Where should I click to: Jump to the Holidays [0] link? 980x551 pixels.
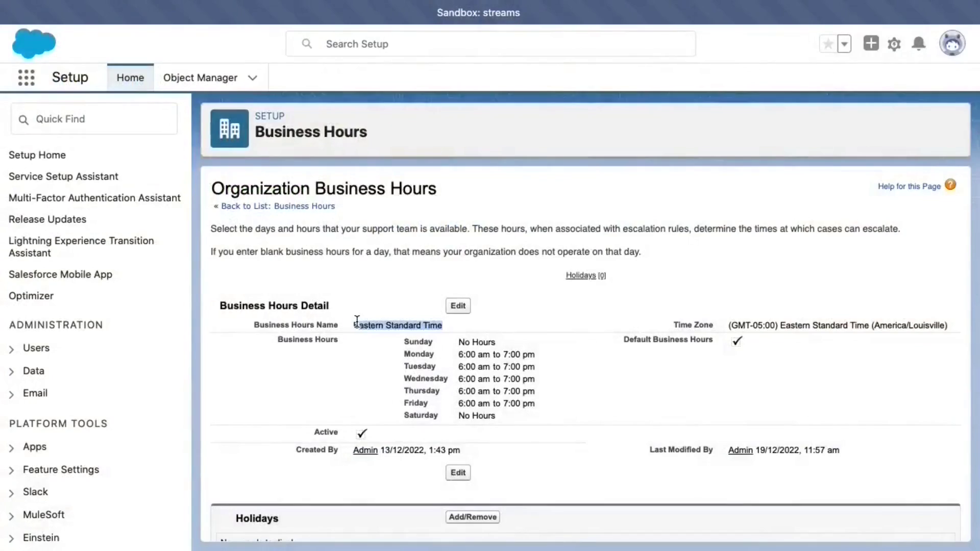tap(585, 275)
